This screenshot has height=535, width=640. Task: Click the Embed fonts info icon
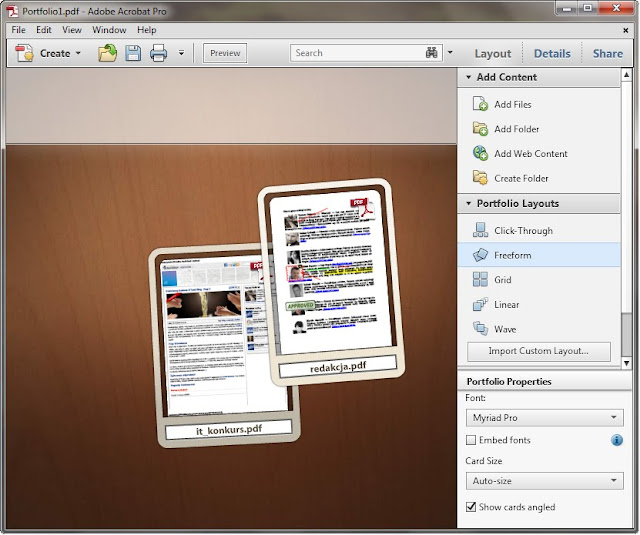coord(617,440)
